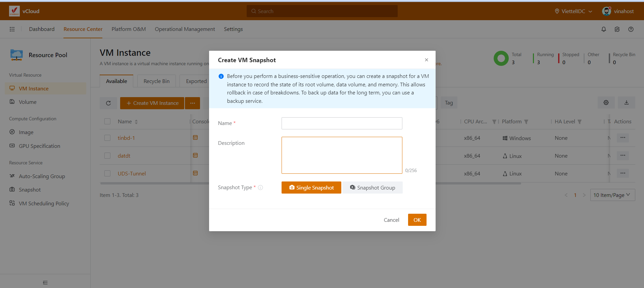The height and width of the screenshot is (288, 644).
Task: Click the app grid launcher icon
Action: point(12,29)
